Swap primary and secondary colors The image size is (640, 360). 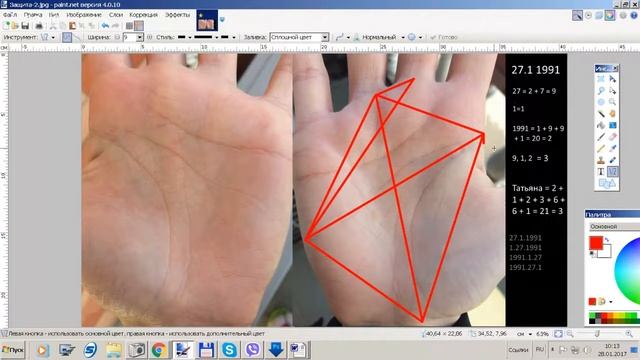pyautogui.click(x=607, y=240)
